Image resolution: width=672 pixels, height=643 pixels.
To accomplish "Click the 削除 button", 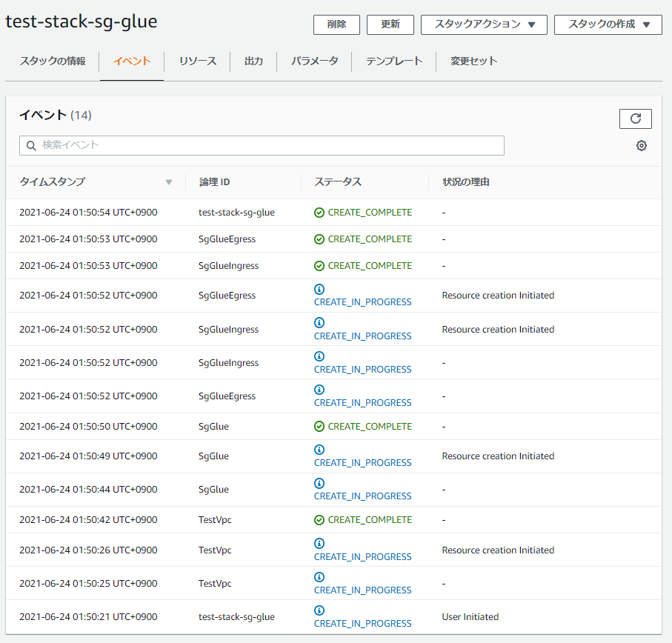I will (x=336, y=24).
